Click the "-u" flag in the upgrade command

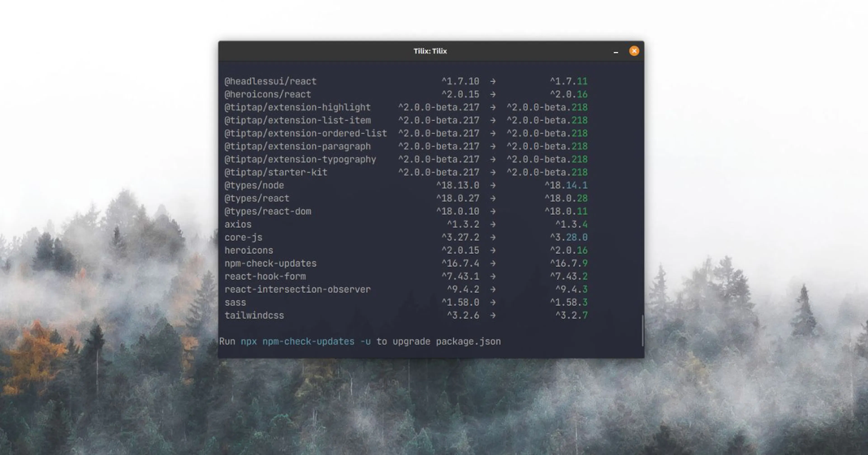point(365,342)
